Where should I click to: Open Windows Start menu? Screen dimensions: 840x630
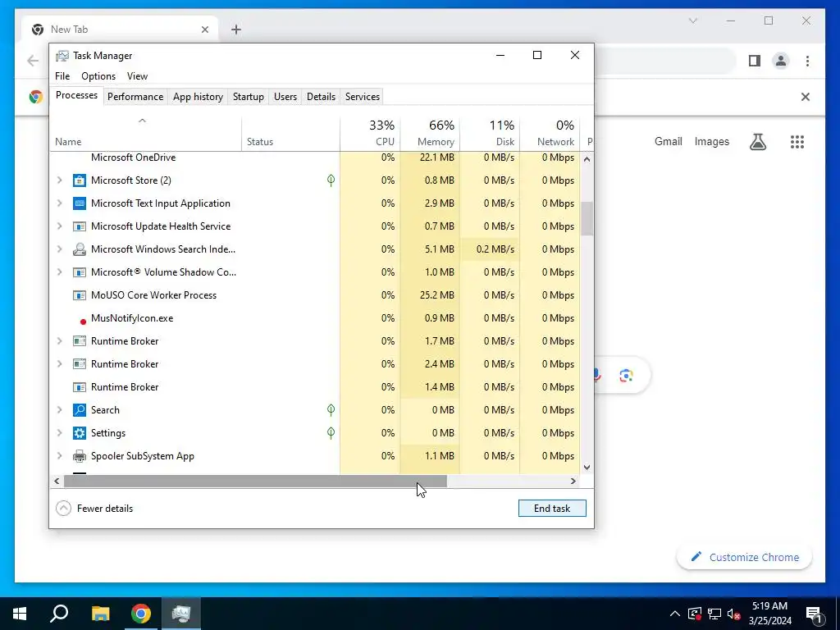(x=20, y=614)
